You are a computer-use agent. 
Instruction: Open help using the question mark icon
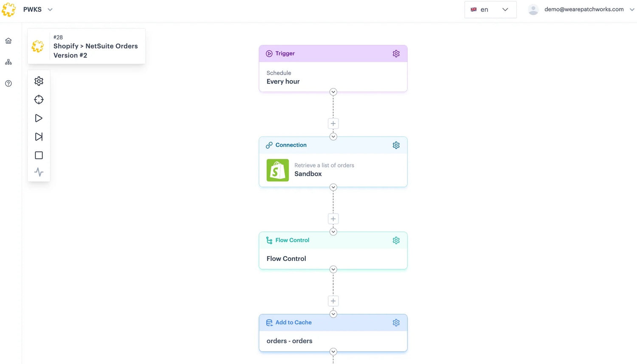tap(8, 83)
